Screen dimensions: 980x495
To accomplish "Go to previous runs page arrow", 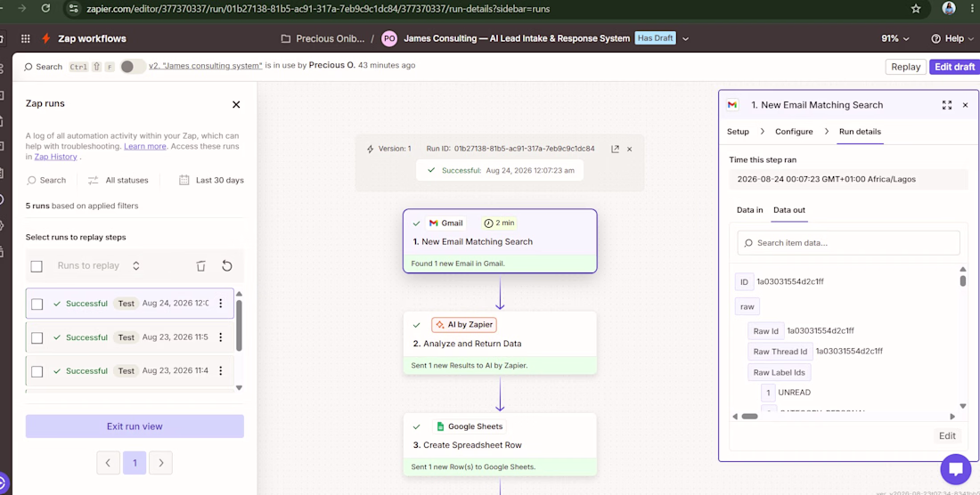I will pos(108,463).
